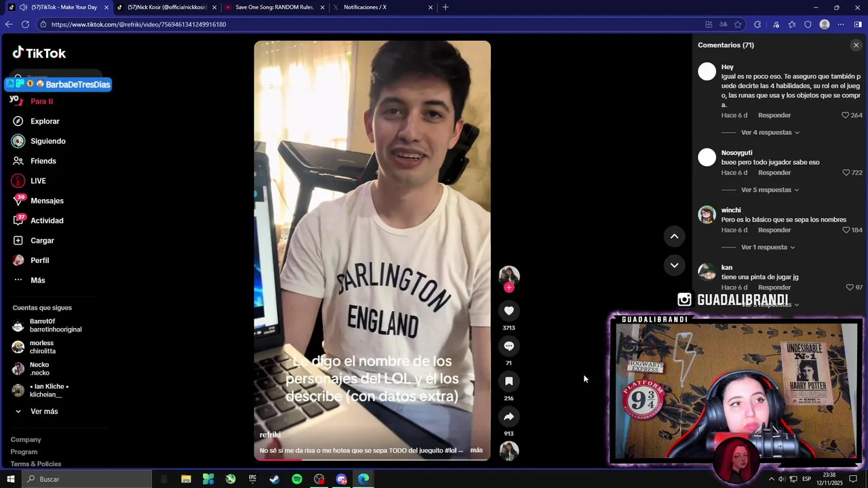Screen dimensions: 868x488
Task: Open browser profile avatar
Action: [x=825, y=24]
